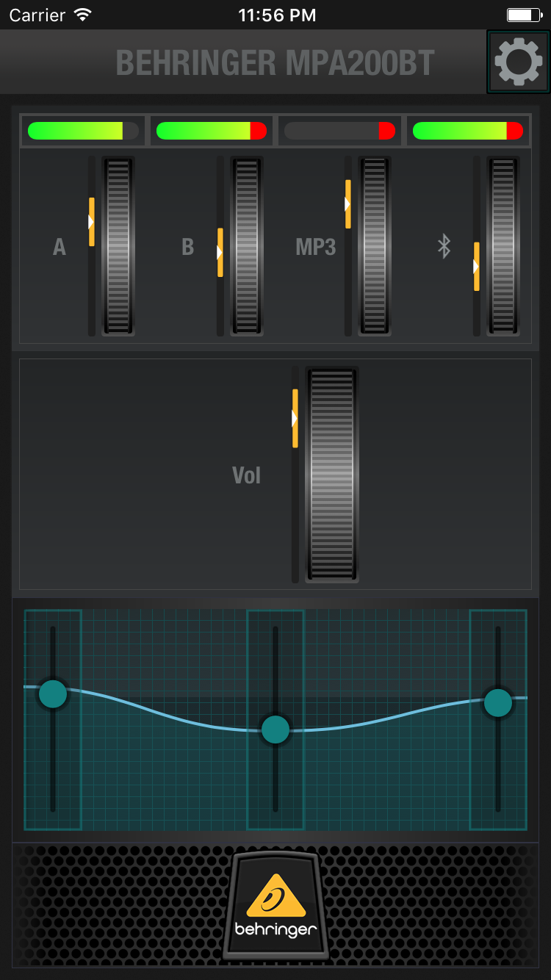The width and height of the screenshot is (551, 980).
Task: Tap the channel B level meter
Action: pos(212,131)
